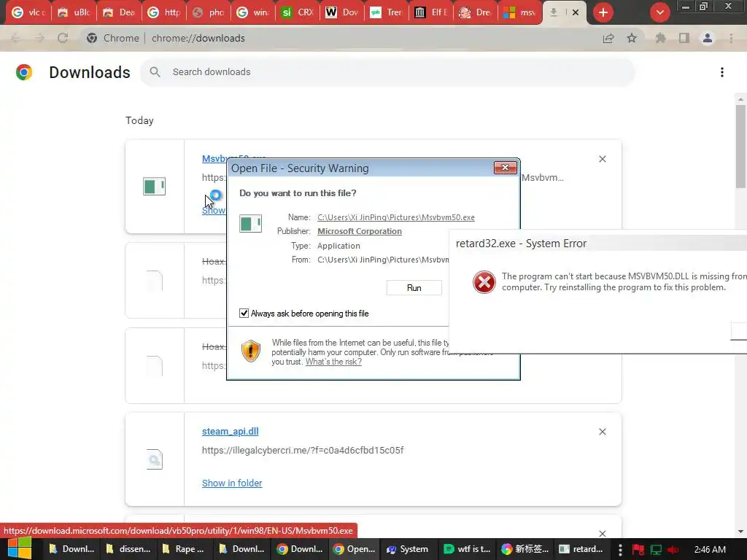Screen dimensions: 747x560
Task: Click the Msvbvm50.exe file icon in download list
Action: (x=155, y=186)
